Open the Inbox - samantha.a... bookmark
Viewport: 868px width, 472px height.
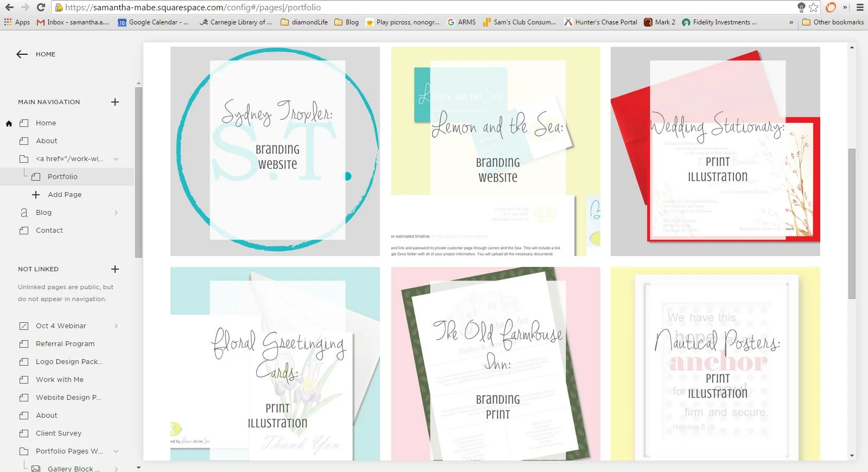73,22
